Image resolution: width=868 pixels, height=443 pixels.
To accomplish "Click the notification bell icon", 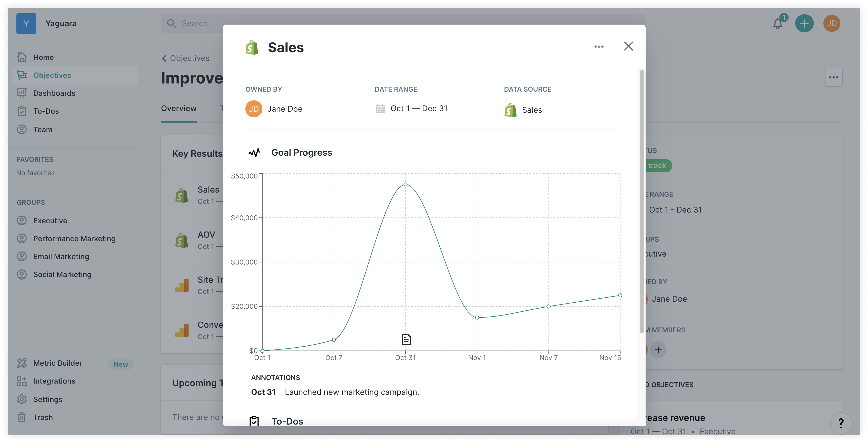I will click(778, 24).
